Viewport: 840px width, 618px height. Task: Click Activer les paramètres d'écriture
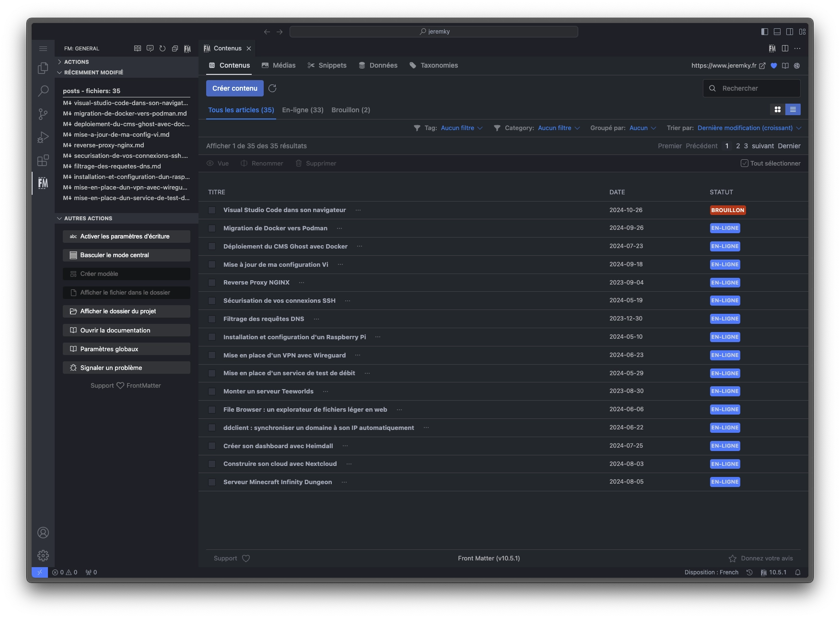(127, 237)
